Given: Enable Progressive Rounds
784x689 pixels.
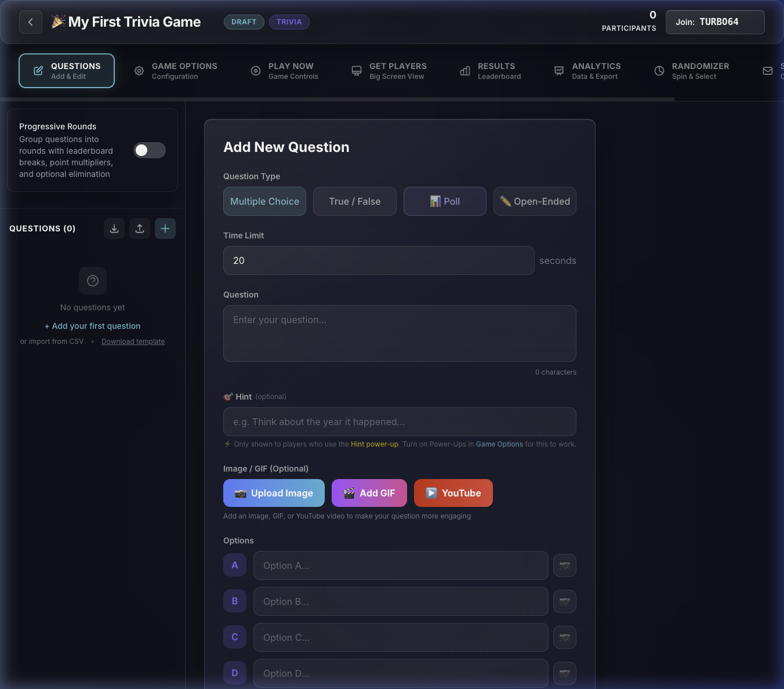Looking at the screenshot, I should pos(149,150).
